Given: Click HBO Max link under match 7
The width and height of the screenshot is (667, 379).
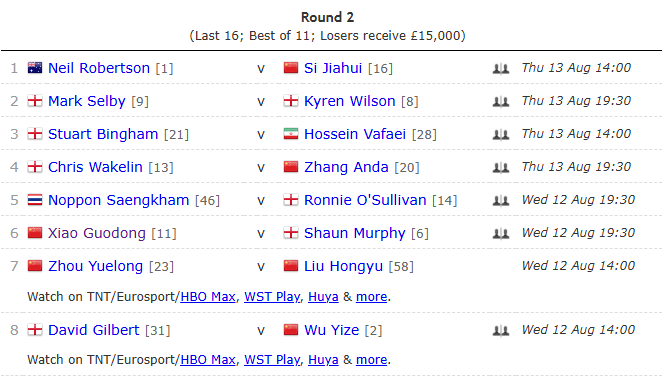Looking at the screenshot, I should [208, 297].
